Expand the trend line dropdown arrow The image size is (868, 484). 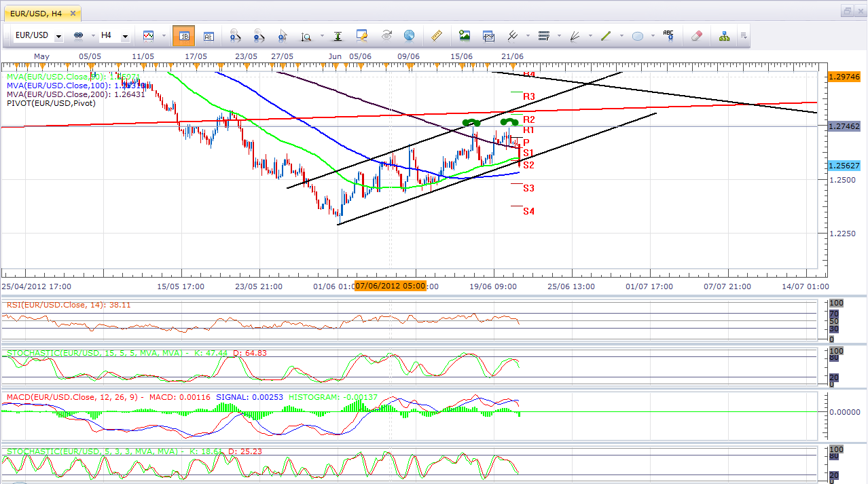pos(621,36)
